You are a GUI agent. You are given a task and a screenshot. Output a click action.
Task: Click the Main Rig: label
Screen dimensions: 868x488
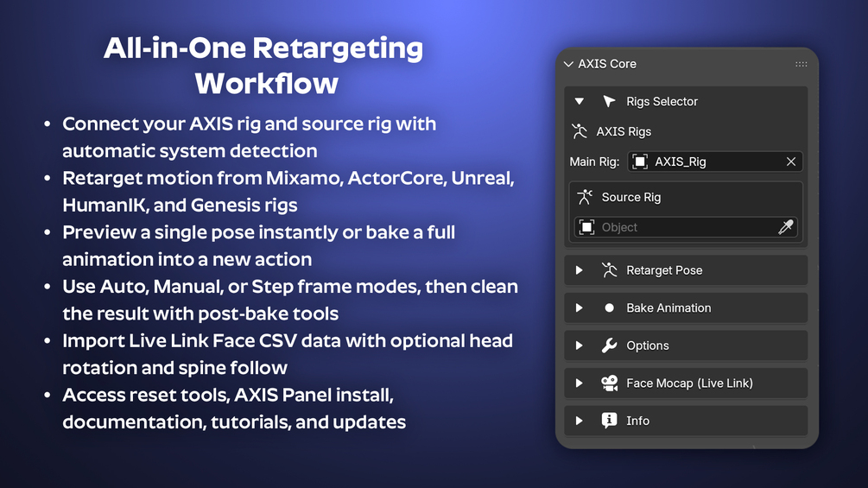pos(594,162)
